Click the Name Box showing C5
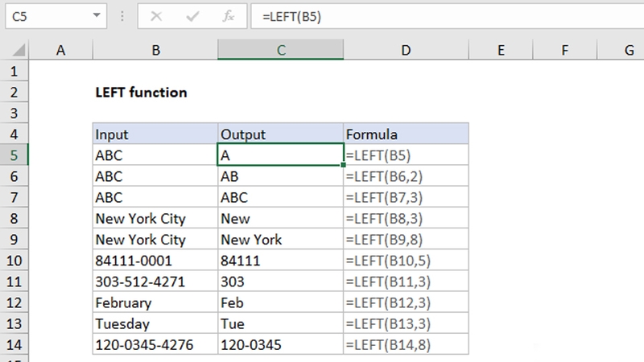644x362 pixels. click(x=56, y=16)
